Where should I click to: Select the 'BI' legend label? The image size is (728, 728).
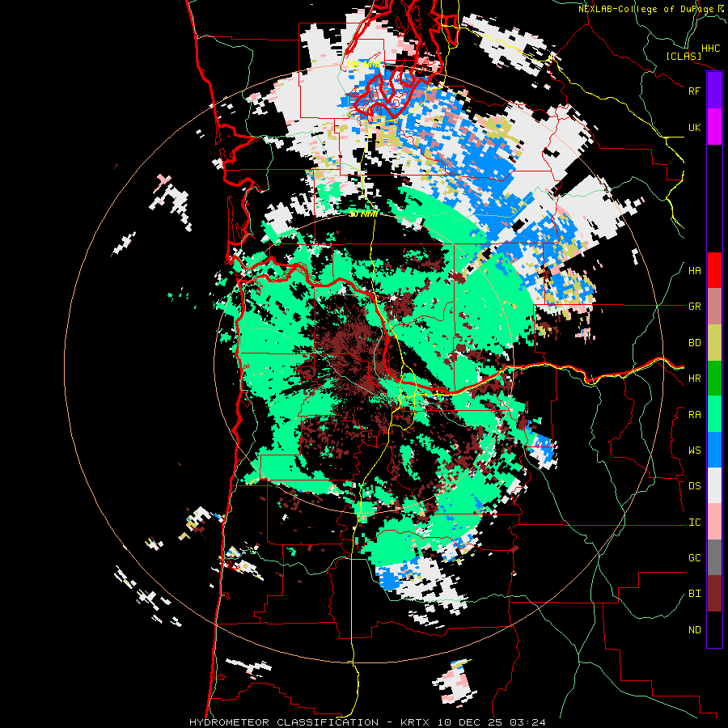(x=694, y=594)
